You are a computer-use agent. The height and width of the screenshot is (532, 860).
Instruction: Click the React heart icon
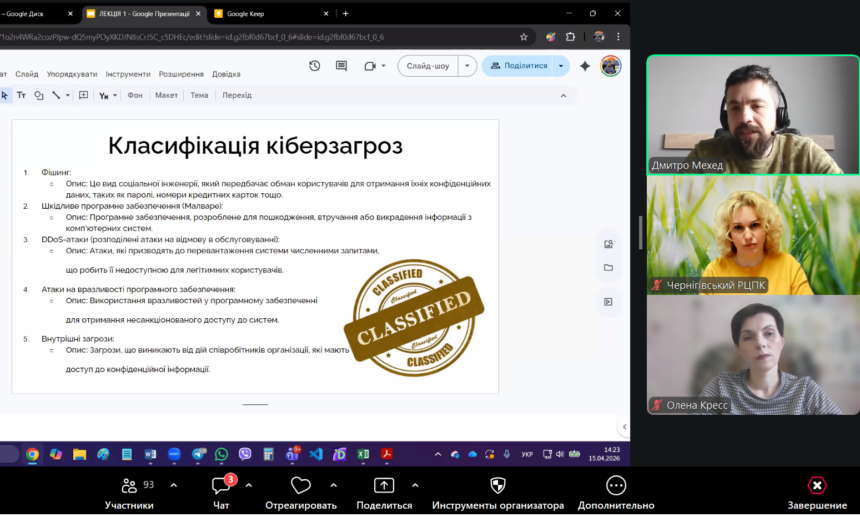click(x=300, y=486)
